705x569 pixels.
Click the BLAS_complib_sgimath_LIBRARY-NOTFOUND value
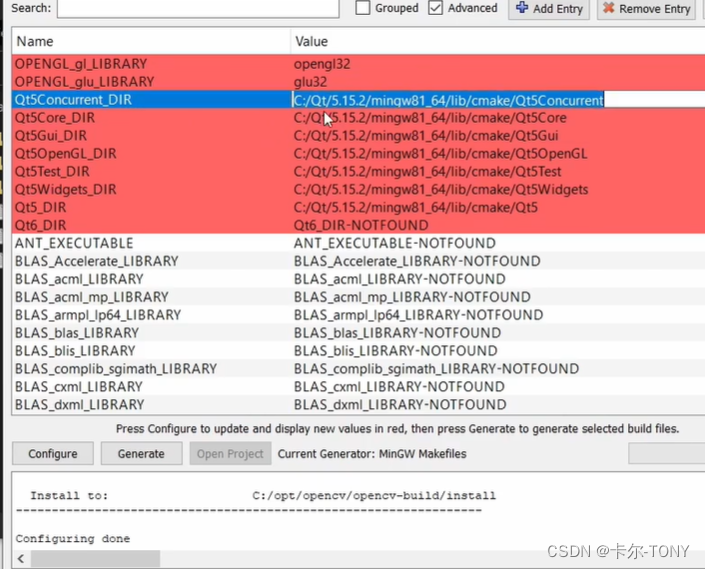coord(436,369)
